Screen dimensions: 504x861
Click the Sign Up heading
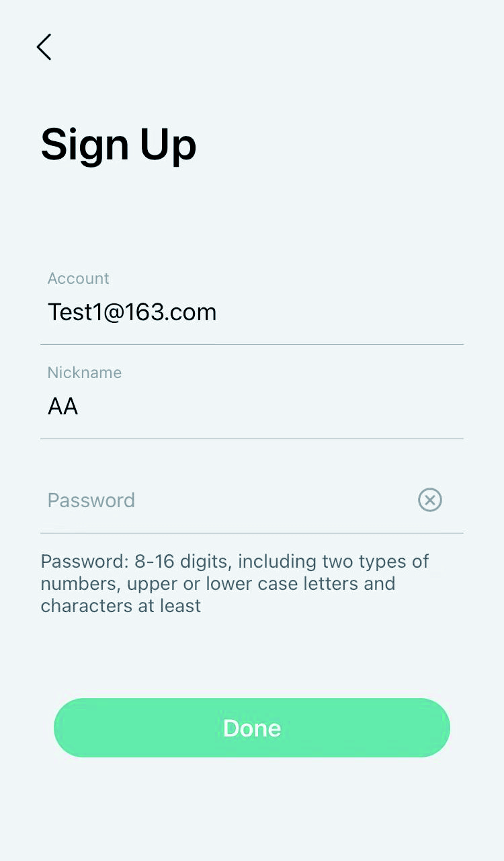pyautogui.click(x=118, y=145)
